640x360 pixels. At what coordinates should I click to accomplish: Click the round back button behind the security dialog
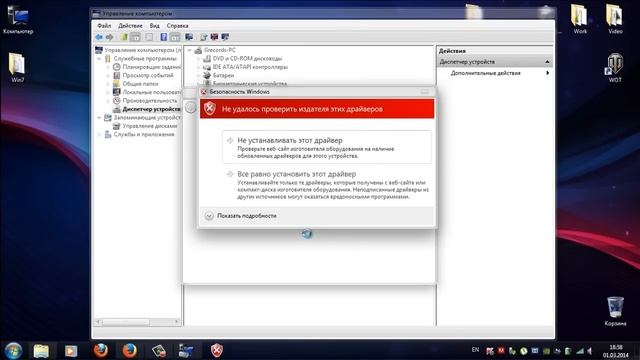(191, 107)
